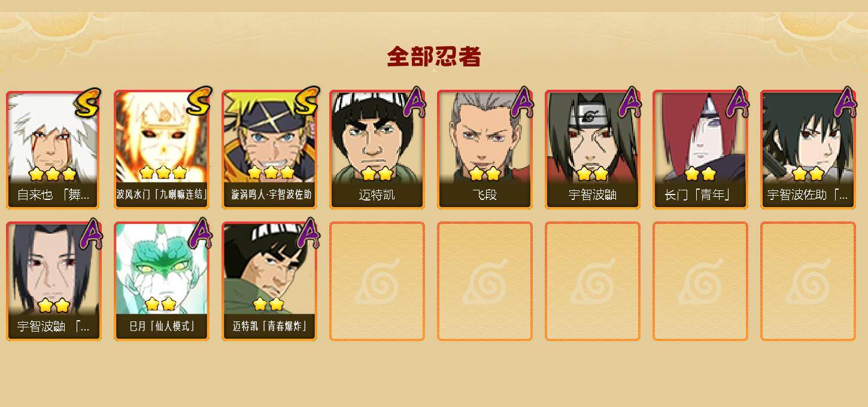The height and width of the screenshot is (407, 868).
Task: Click the last empty ninja slot
Action: [x=808, y=281]
